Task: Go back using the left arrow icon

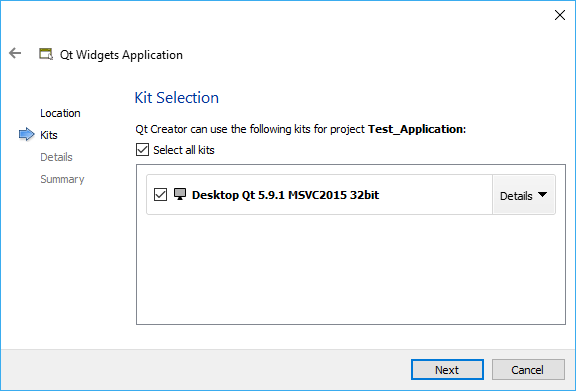Action: [x=15, y=53]
